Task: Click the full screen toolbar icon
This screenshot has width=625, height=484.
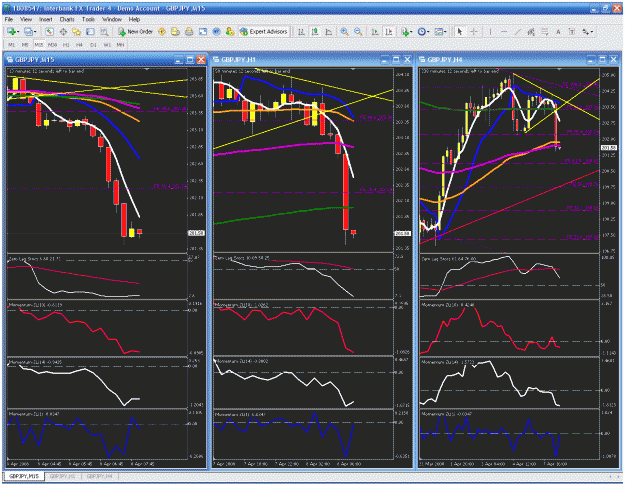Action: click(203, 31)
